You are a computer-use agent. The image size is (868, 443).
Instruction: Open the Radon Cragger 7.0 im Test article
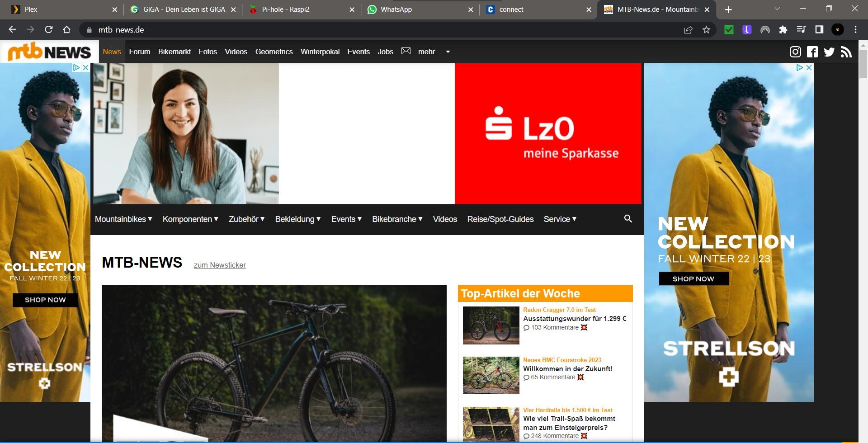(x=559, y=310)
